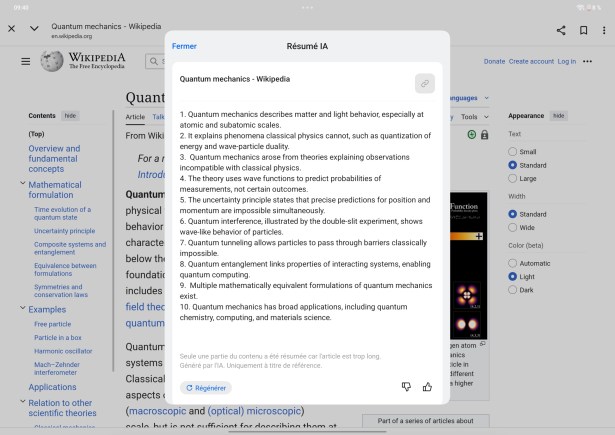Open Wikipedia personal tools ellipsis menu

tap(587, 62)
